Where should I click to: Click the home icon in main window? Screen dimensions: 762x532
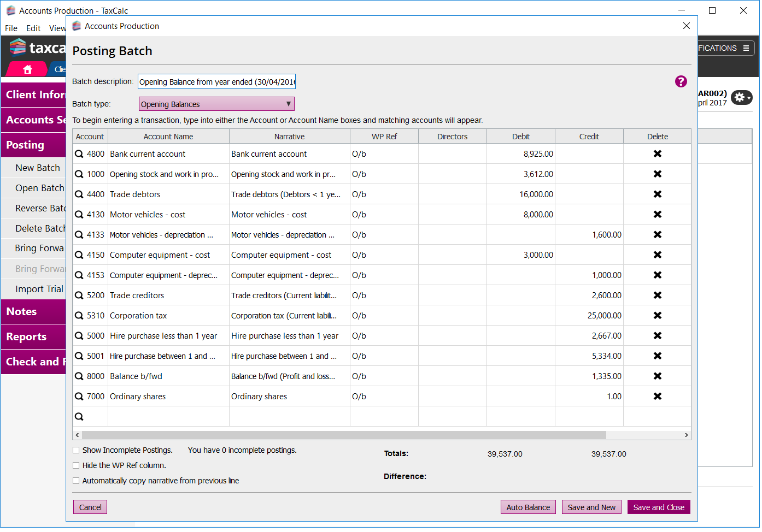[x=28, y=69]
